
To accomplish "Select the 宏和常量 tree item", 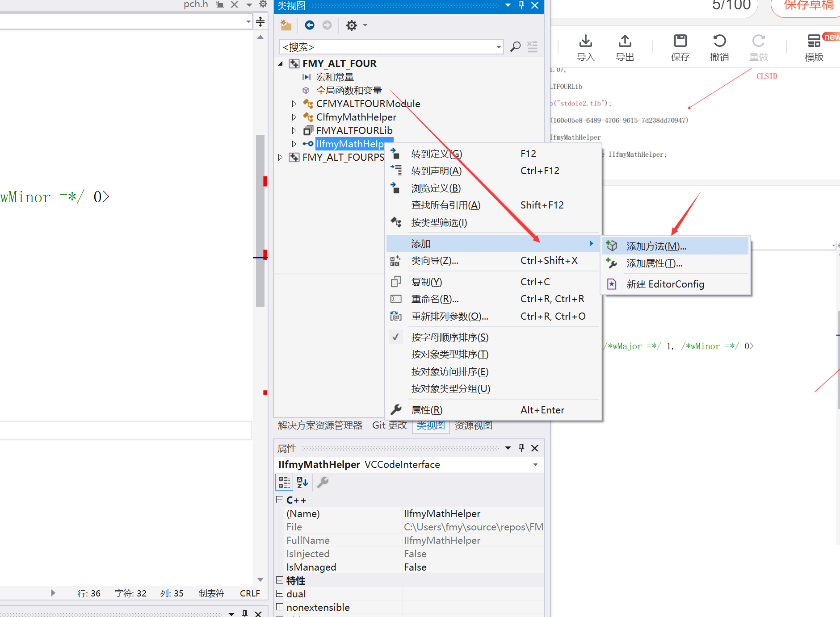I will pos(335,77).
